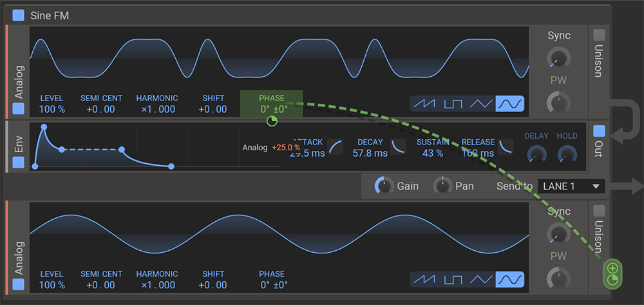Click top oscillator HARMONIC ×1.000 value

tap(158, 110)
